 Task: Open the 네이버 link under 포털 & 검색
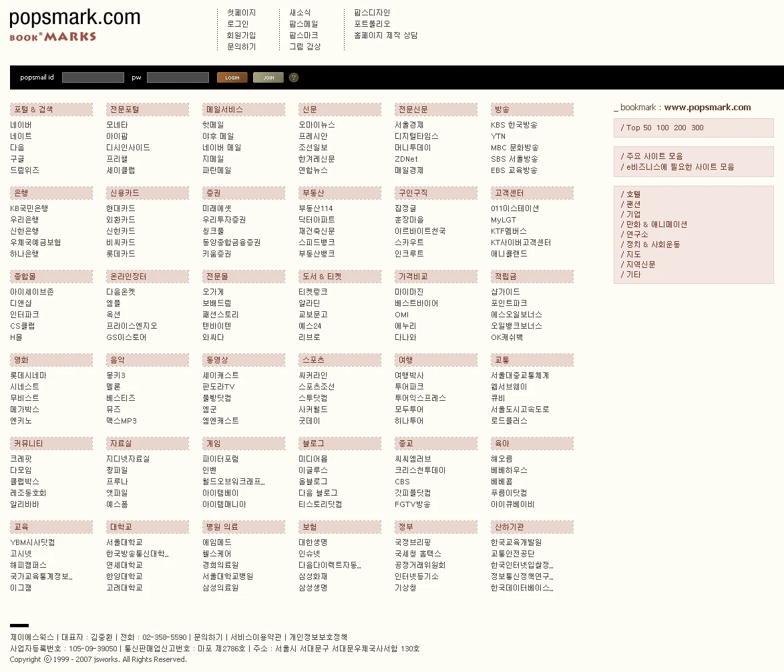21,125
